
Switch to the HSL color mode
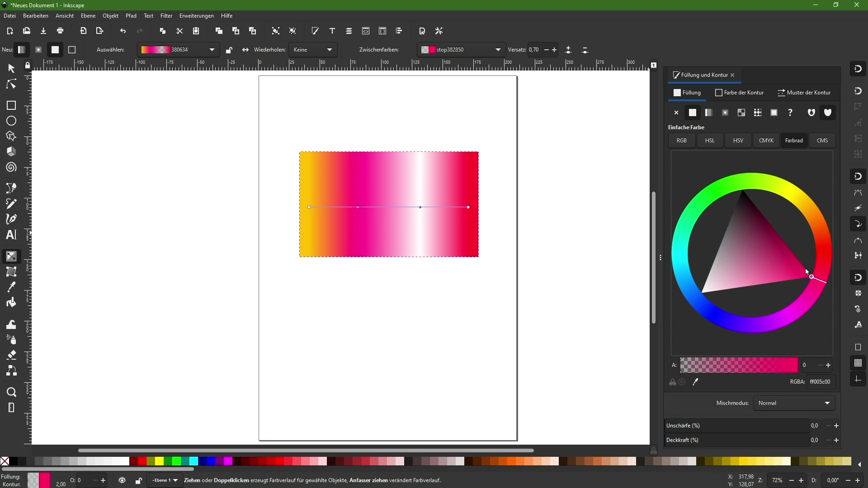(710, 141)
